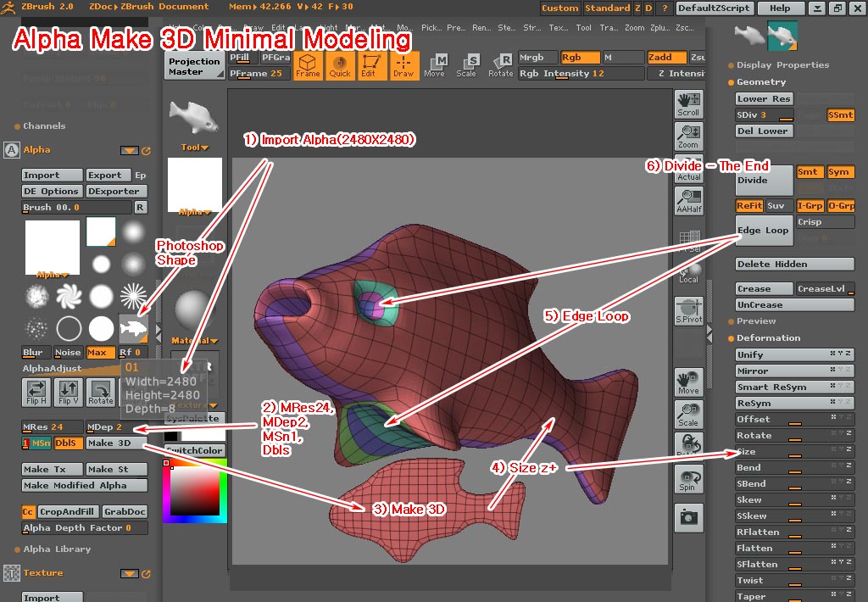Screen dimensions: 868x602
Task: Click the Scale icon on the right sidebar
Action: [687, 415]
